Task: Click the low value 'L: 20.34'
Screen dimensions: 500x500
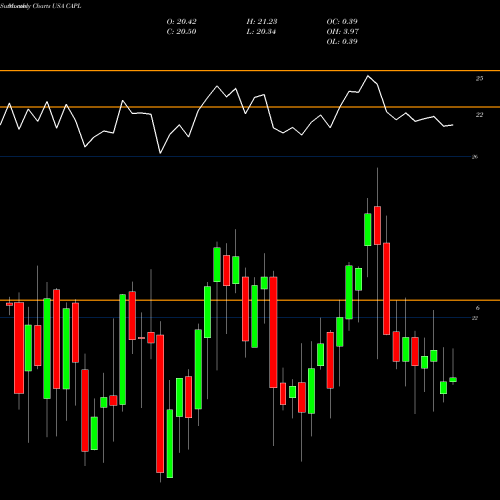Action: tap(261, 32)
